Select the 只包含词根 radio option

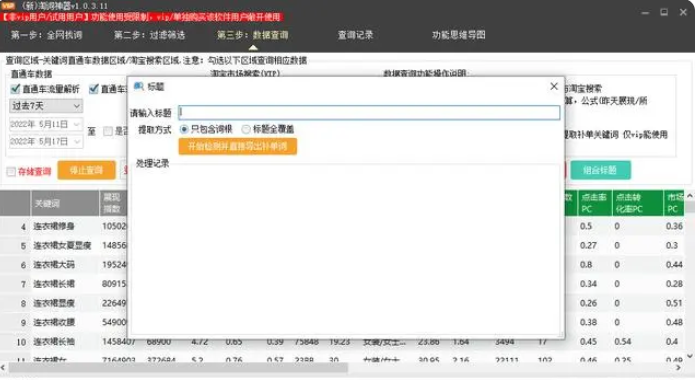click(x=184, y=129)
